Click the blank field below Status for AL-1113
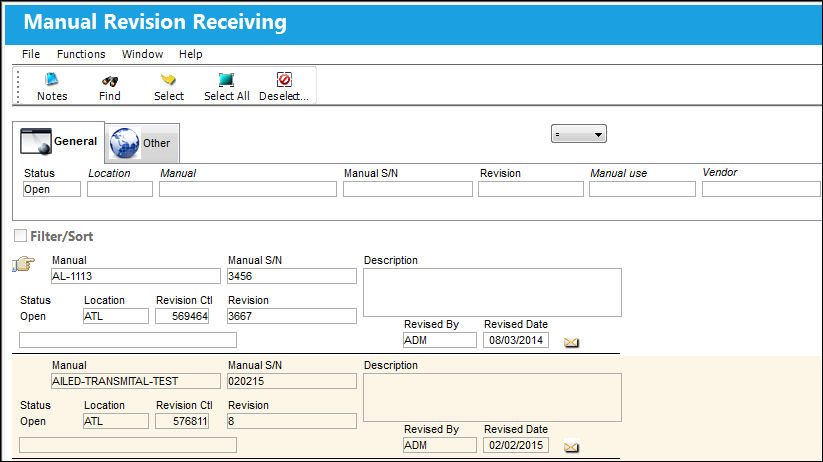The width and height of the screenshot is (823, 462). click(128, 340)
